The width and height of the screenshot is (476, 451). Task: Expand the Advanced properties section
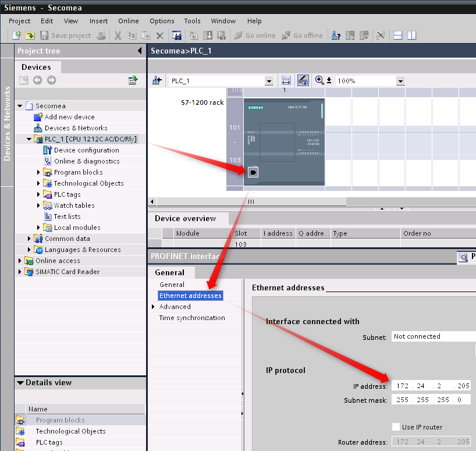[153, 307]
